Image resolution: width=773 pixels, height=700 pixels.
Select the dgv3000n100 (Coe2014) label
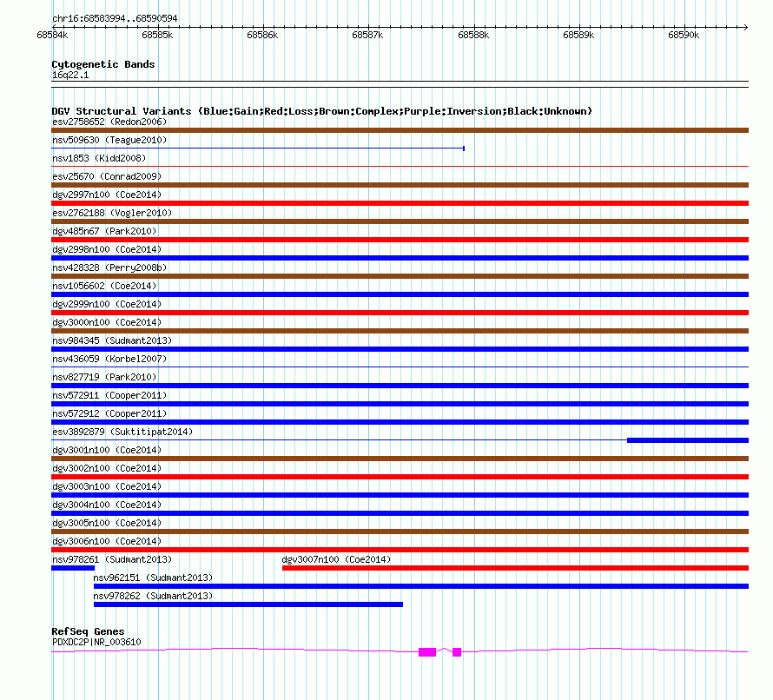(x=107, y=322)
